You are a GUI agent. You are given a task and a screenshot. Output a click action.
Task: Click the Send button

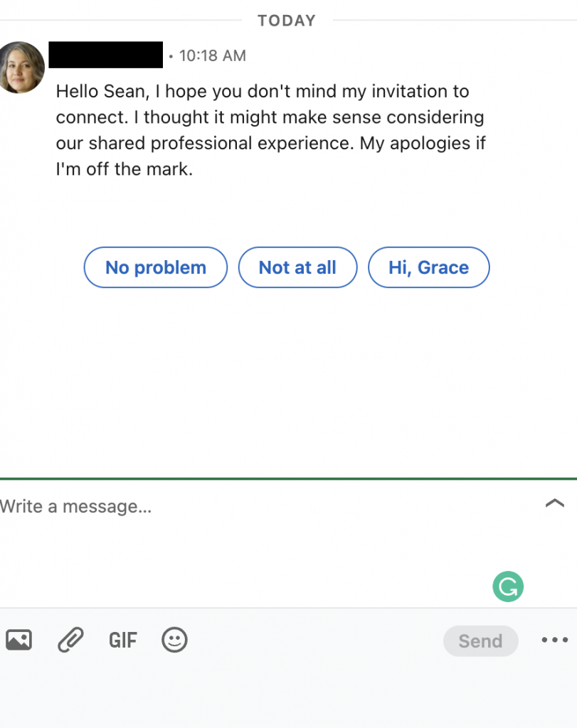(x=480, y=641)
